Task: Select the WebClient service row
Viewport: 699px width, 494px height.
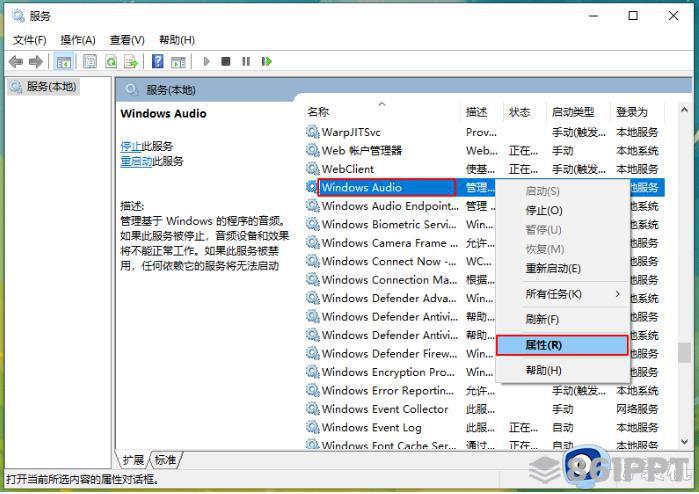Action: point(485,169)
